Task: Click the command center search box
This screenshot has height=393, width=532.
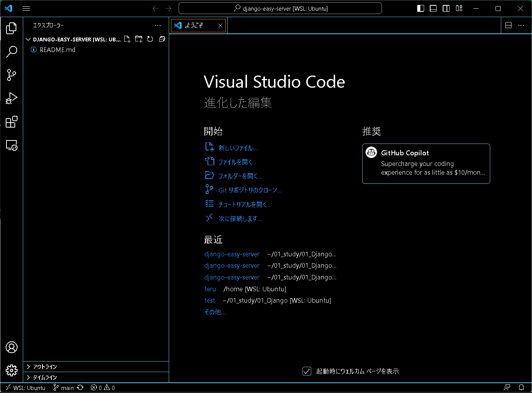Action: click(280, 8)
